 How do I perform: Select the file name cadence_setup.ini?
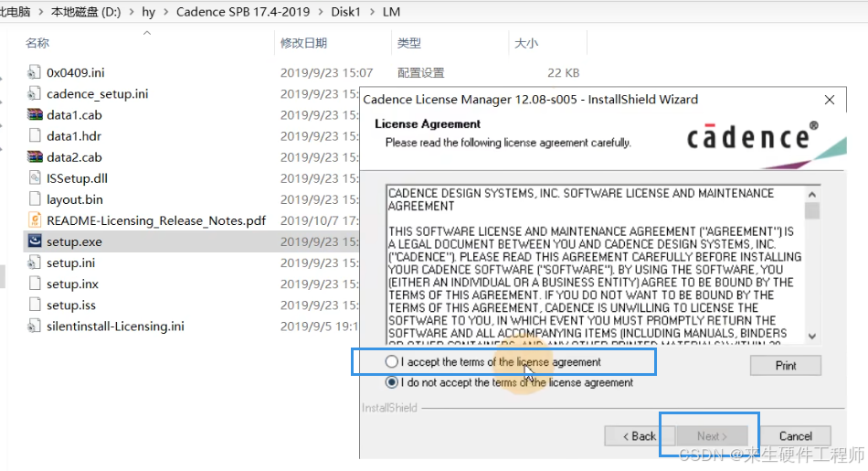coord(98,93)
